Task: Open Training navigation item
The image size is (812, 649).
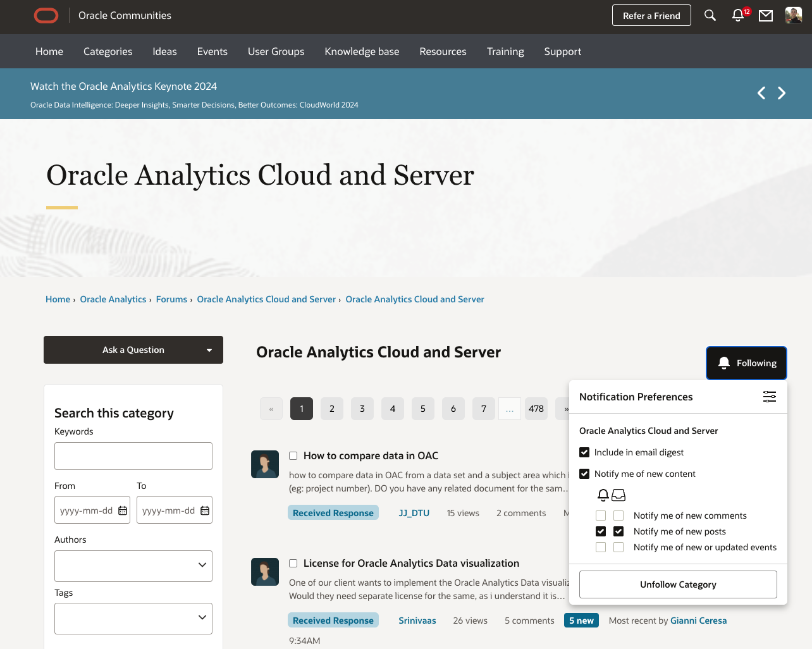Action: tap(505, 51)
